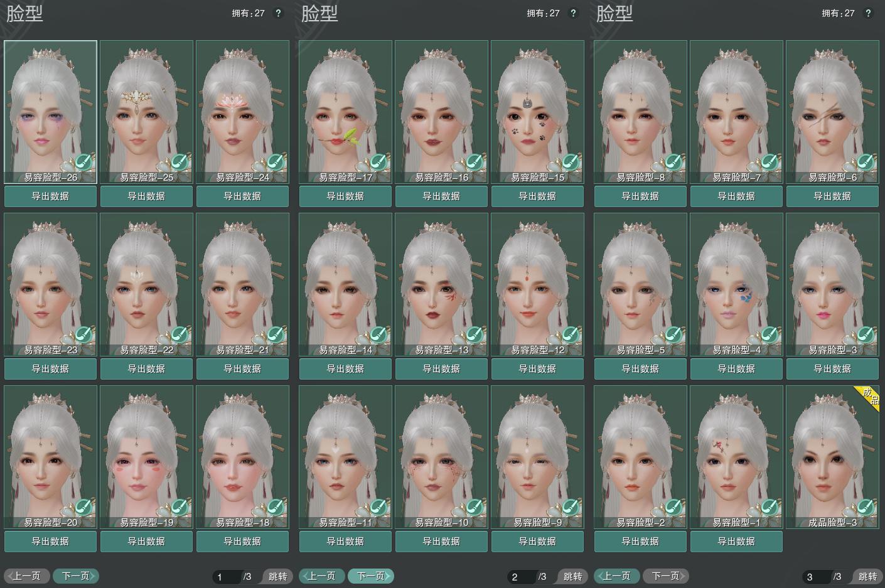Click the brush edit icon on 成品脸型-3
Image resolution: width=885 pixels, height=588 pixels.
pyautogui.click(x=866, y=508)
